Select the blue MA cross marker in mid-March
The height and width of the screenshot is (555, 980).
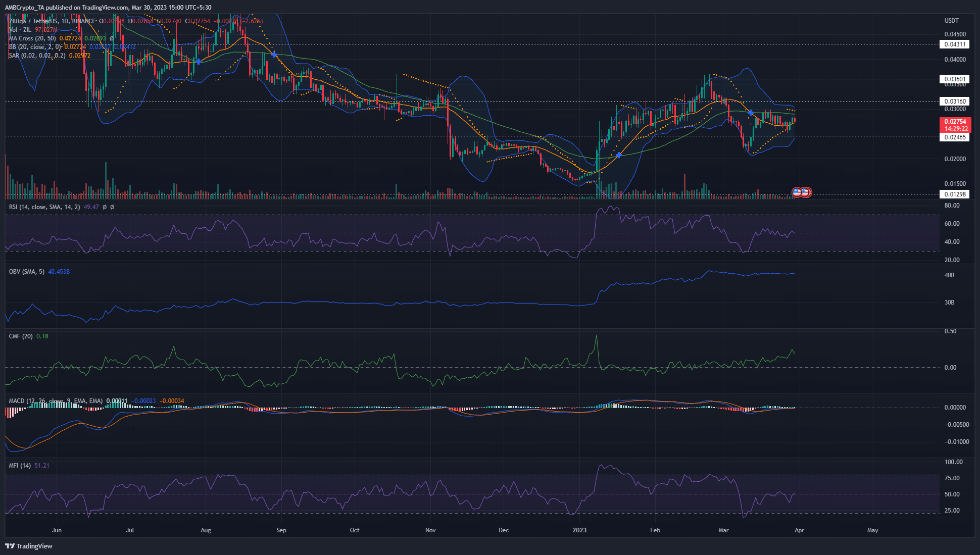(x=751, y=113)
